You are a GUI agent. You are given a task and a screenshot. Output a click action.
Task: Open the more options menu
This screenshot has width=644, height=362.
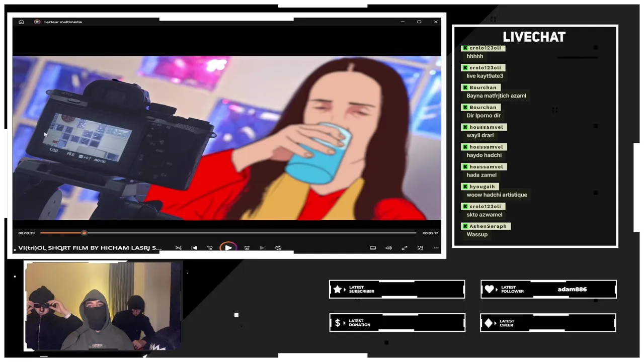click(x=436, y=248)
